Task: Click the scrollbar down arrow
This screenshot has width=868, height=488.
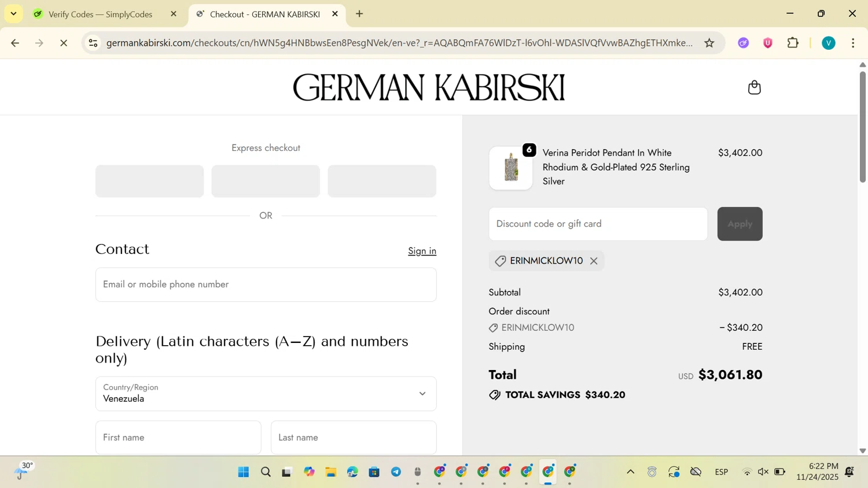Action: tap(862, 450)
